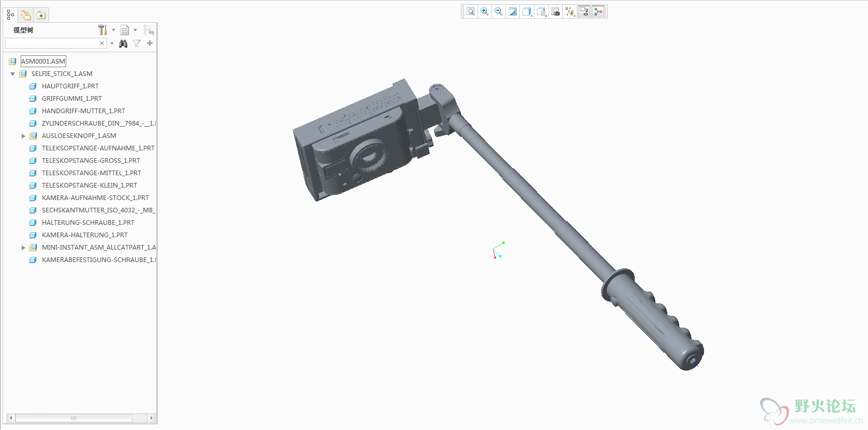Click the tree visibility filter icon

coord(149,30)
